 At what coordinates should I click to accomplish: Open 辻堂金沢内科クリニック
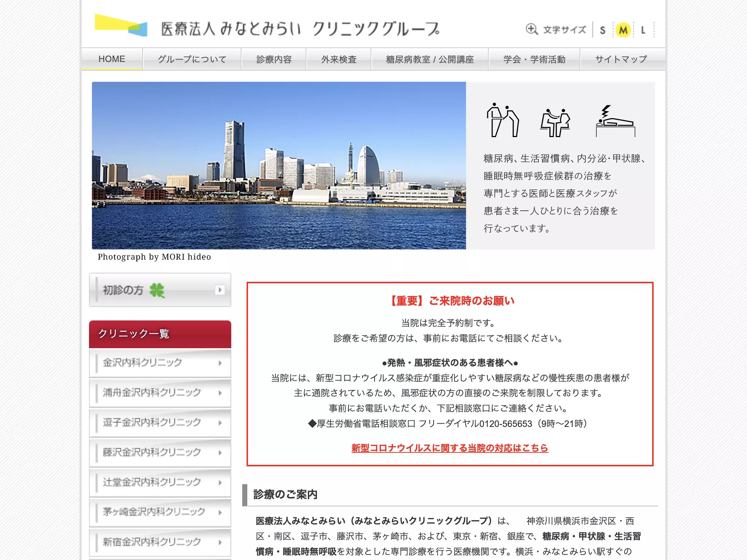pos(160,483)
